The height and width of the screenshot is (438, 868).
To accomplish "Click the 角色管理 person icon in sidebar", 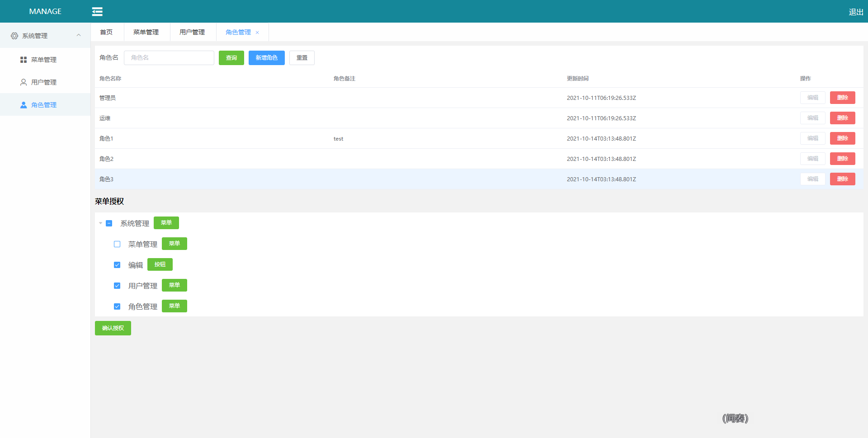I will pos(24,105).
